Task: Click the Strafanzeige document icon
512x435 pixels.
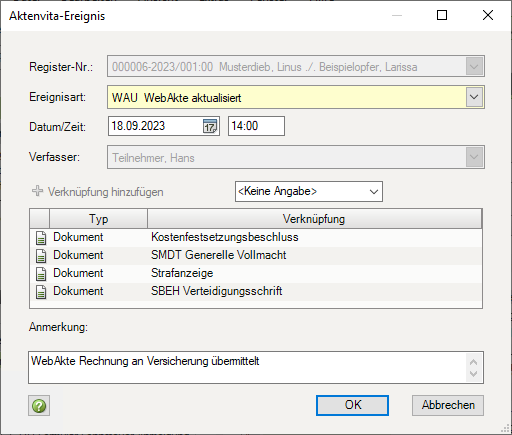Action: click(41, 274)
